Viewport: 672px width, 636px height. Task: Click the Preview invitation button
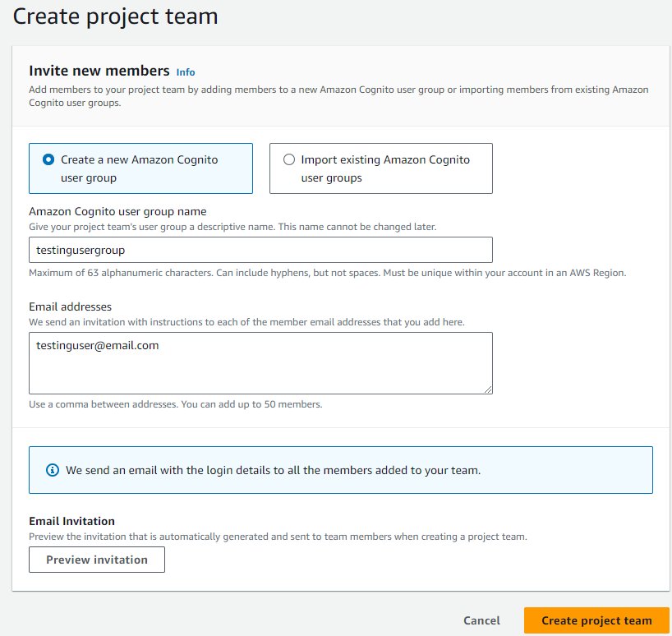pos(97,560)
